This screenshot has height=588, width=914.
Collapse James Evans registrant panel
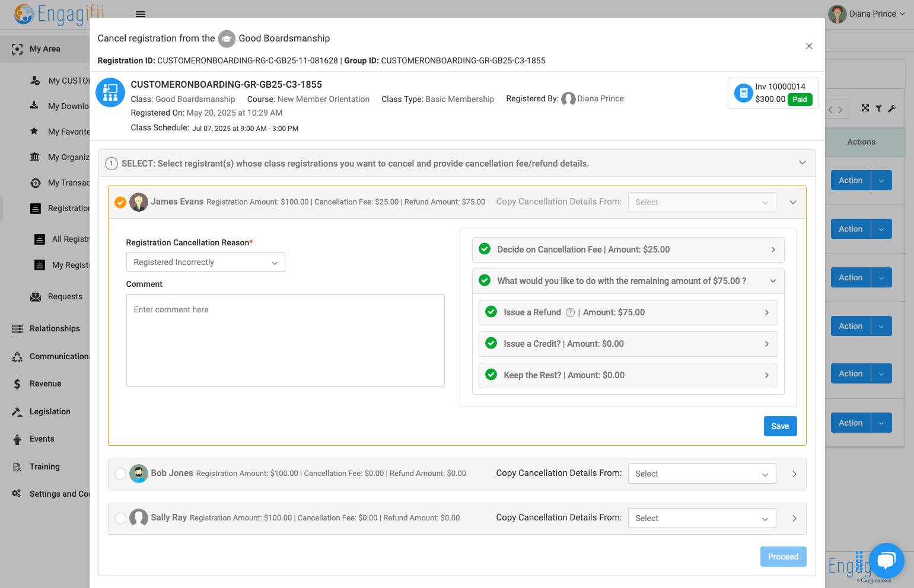point(793,202)
